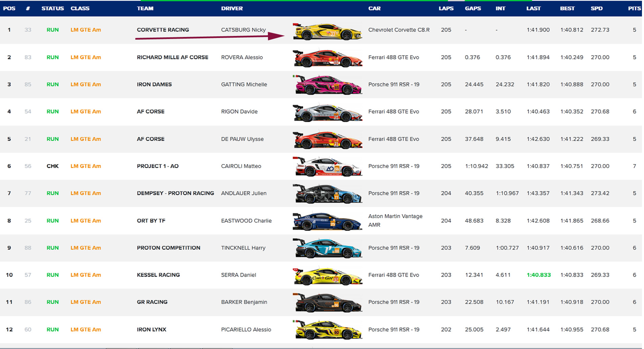Click the green 1:40.833 last lap time
Screen dimensions: 644x349
(539, 275)
